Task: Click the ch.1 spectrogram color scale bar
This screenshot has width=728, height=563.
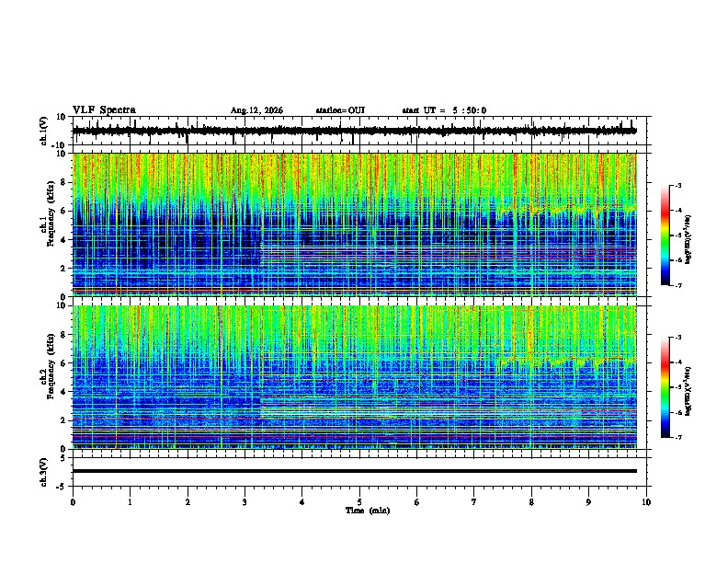Action: pyautogui.click(x=665, y=236)
